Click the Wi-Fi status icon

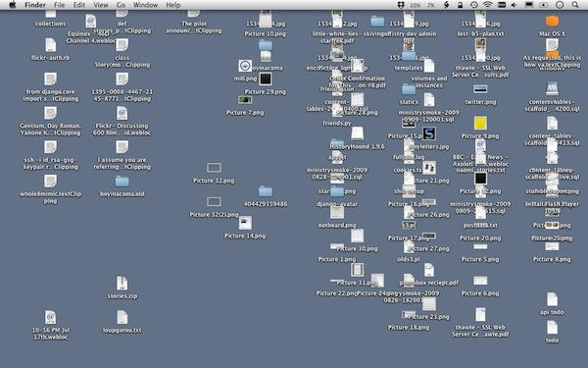(487, 5)
